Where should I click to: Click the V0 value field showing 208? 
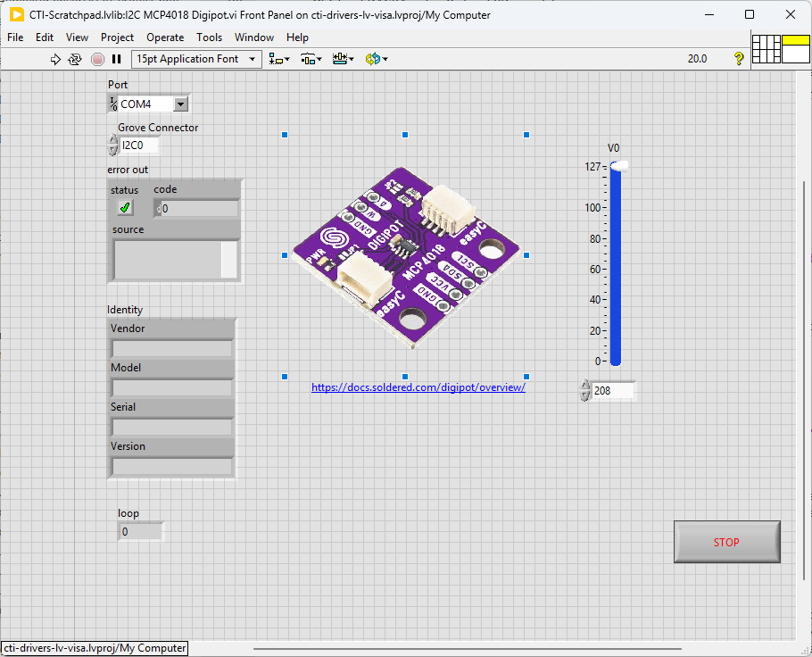613,391
